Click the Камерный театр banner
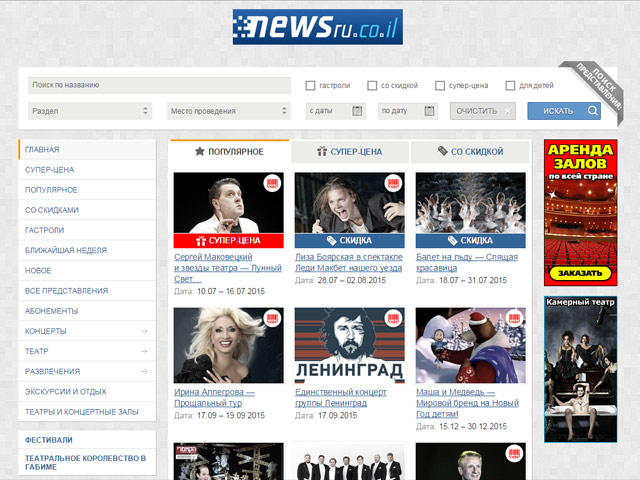Screen dimensions: 640x480 pyautogui.click(x=580, y=369)
